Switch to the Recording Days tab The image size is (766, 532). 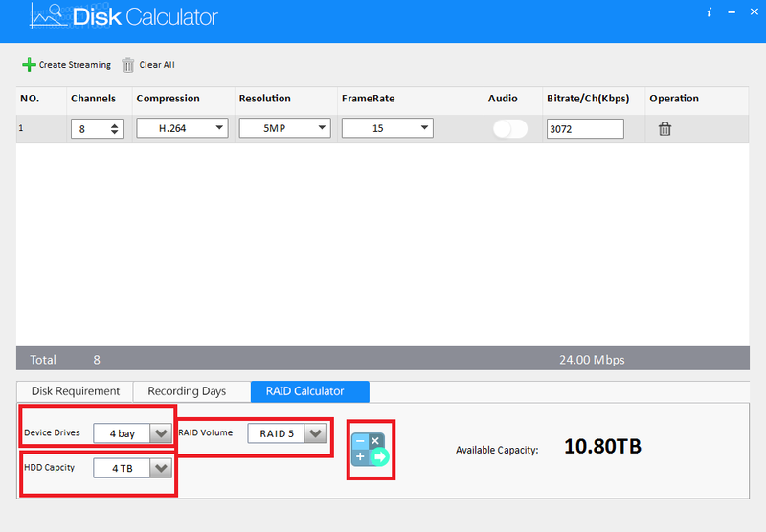(x=187, y=391)
